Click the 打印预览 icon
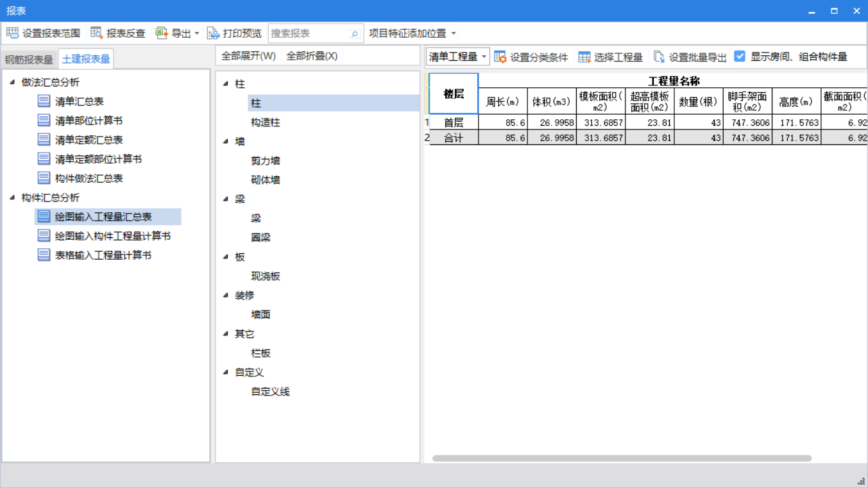Image resolution: width=868 pixels, height=488 pixels. click(214, 33)
